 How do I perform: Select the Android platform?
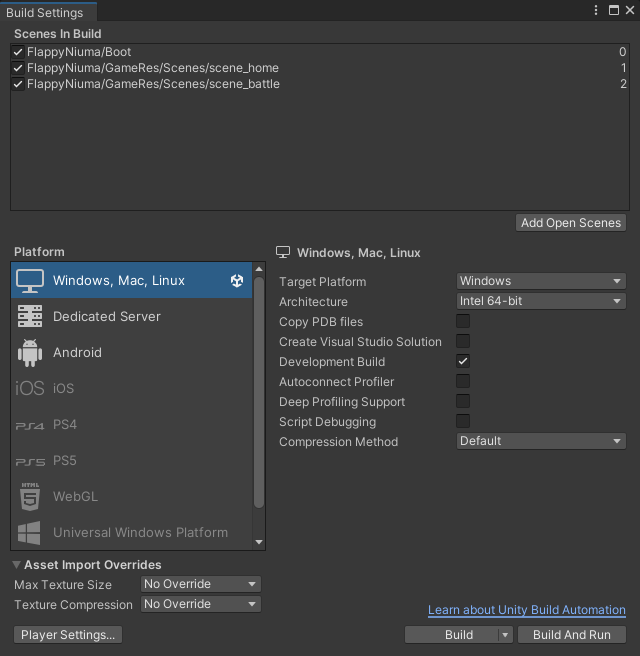131,353
